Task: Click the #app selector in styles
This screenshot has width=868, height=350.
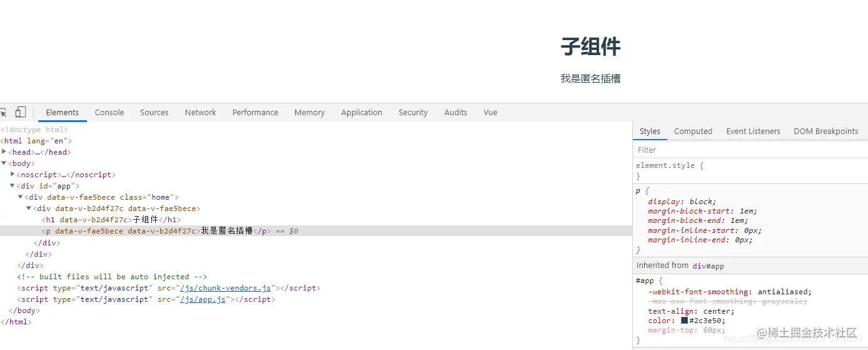Action: (x=644, y=281)
